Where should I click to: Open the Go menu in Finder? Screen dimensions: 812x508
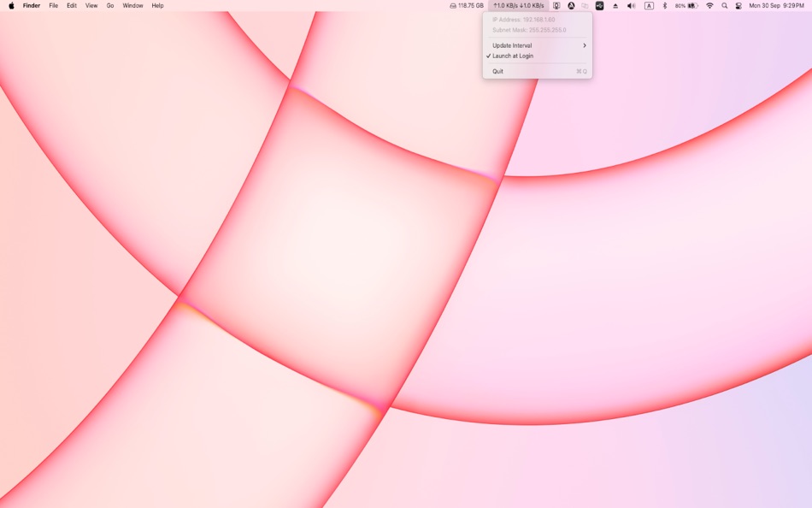pyautogui.click(x=109, y=5)
